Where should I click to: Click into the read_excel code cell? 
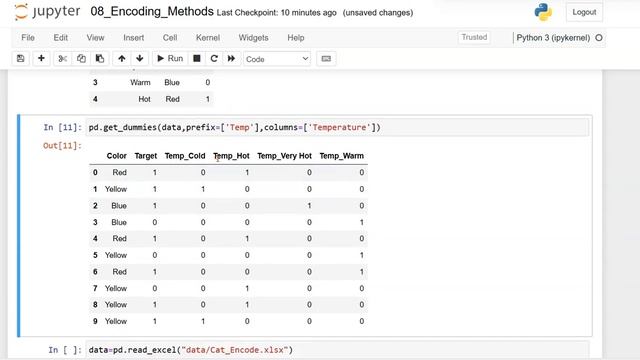338,350
